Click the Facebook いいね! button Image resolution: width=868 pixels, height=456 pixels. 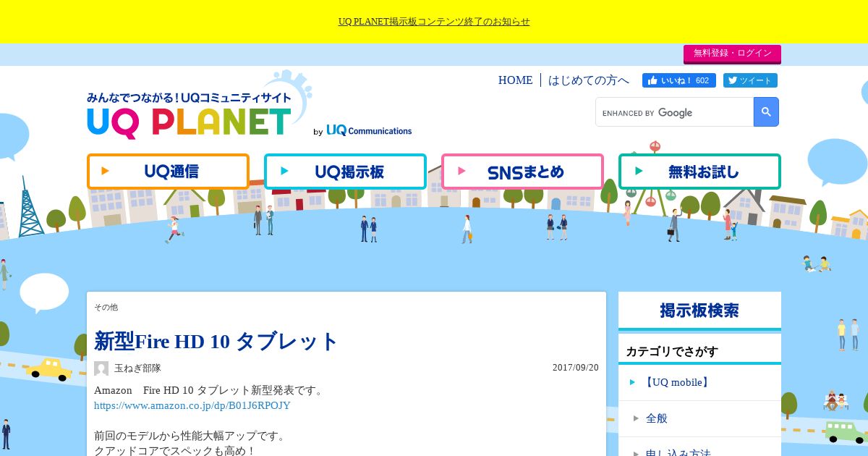(678, 80)
